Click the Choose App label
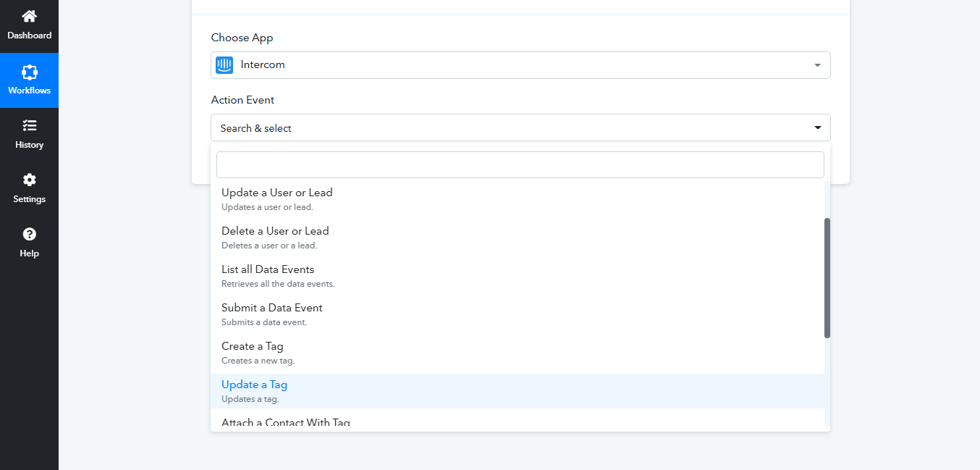 [242, 38]
